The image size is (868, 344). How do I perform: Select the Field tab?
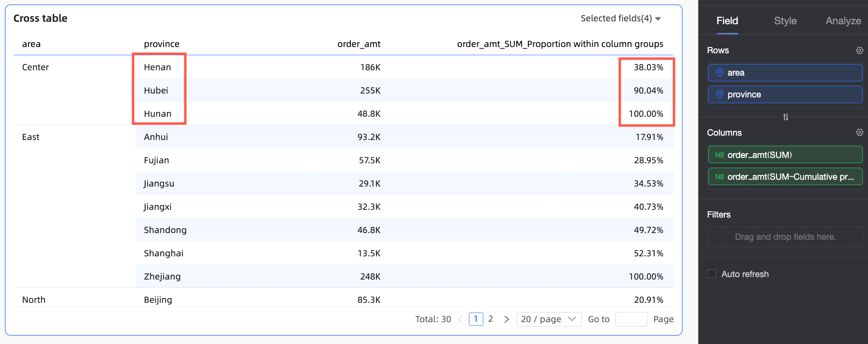point(727,21)
